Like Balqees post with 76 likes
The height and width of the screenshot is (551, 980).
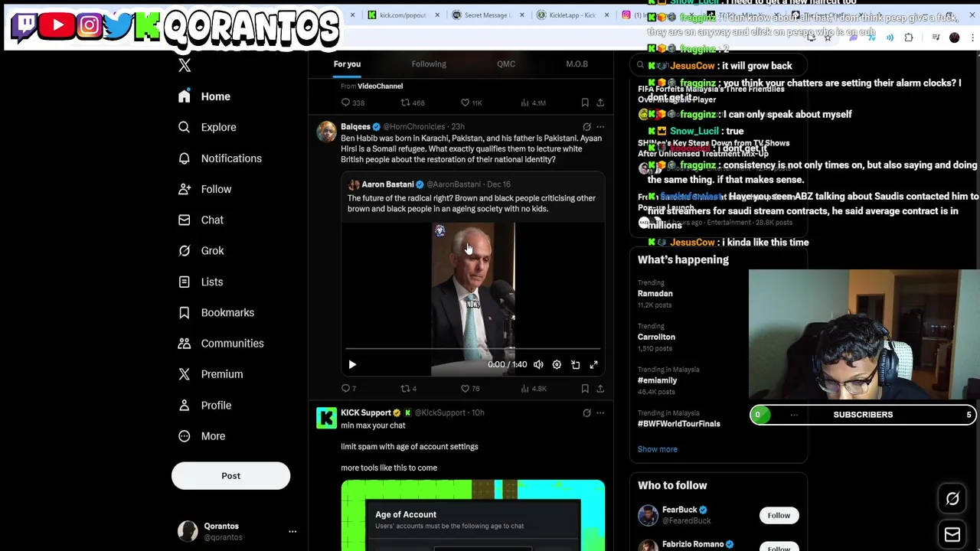pos(470,389)
